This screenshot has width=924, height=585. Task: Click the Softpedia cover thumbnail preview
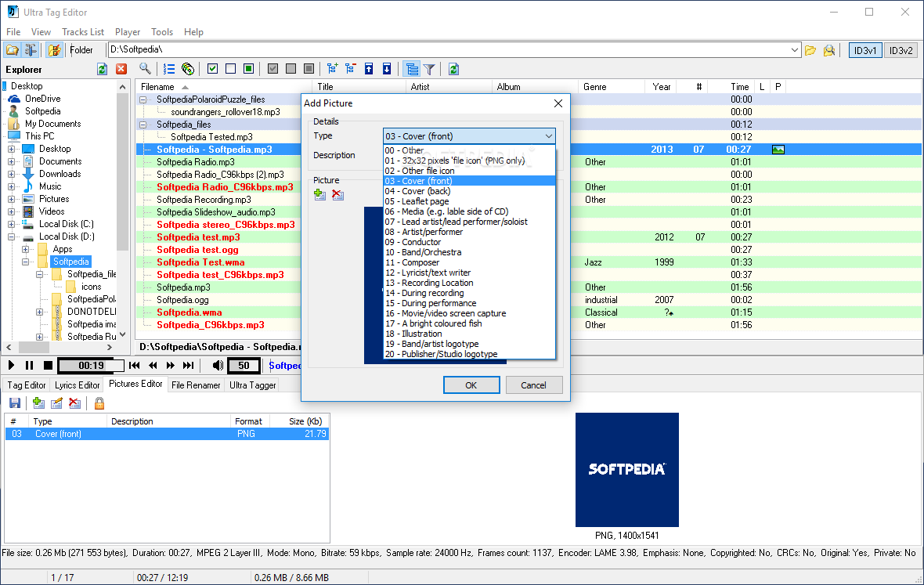pos(627,470)
